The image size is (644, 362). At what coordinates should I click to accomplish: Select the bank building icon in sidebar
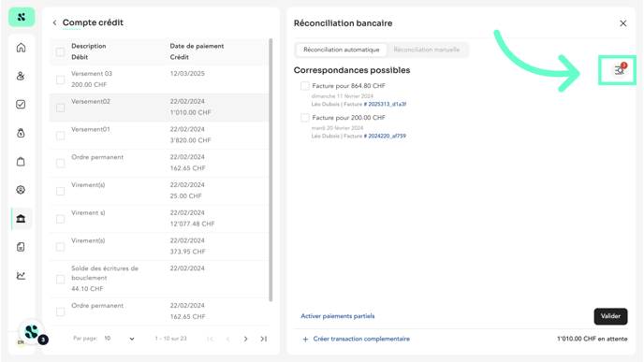pyautogui.click(x=21, y=218)
